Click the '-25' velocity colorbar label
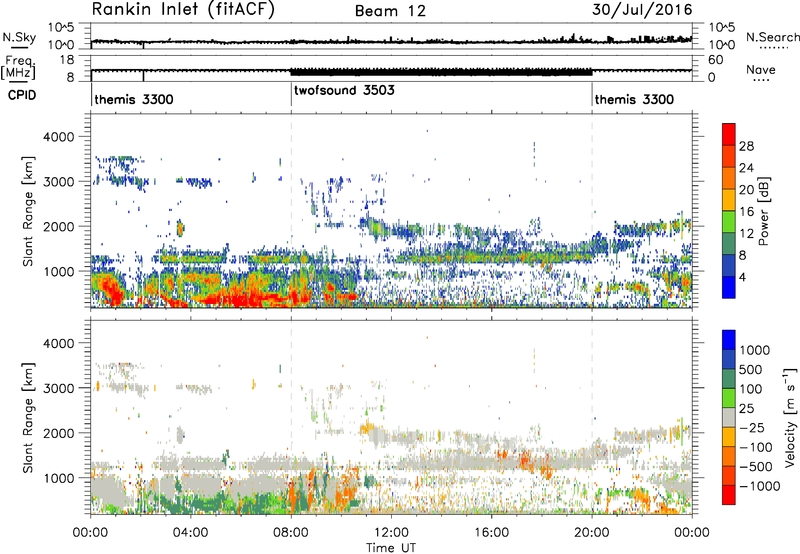 coord(753,427)
